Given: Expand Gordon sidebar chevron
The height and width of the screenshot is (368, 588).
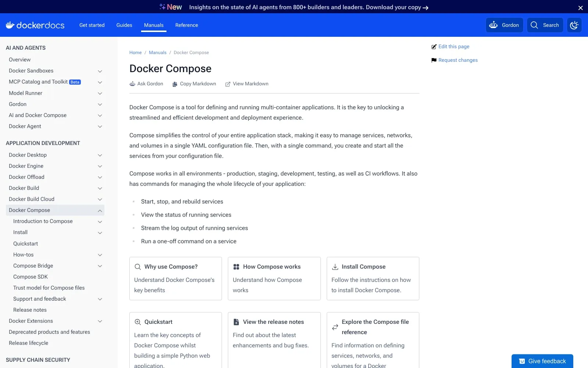Looking at the screenshot, I should (100, 105).
